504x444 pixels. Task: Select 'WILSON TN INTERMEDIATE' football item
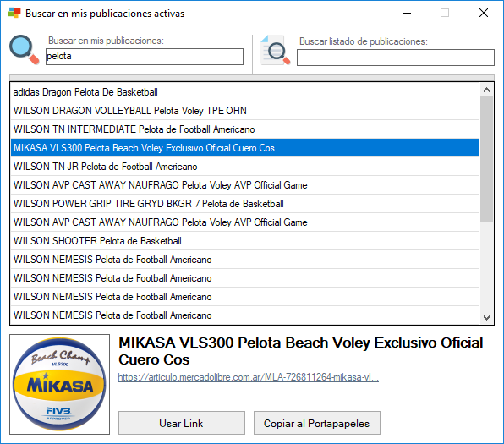coord(244,129)
